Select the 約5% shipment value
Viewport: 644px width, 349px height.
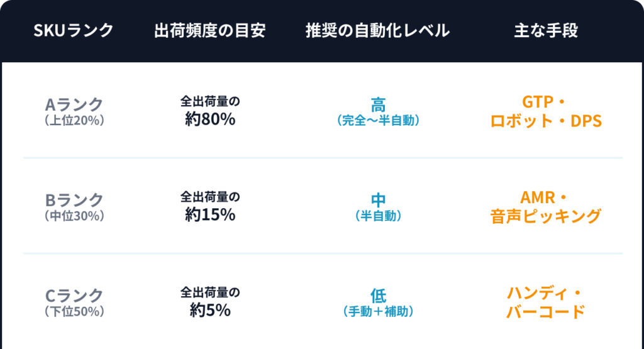[x=210, y=310]
